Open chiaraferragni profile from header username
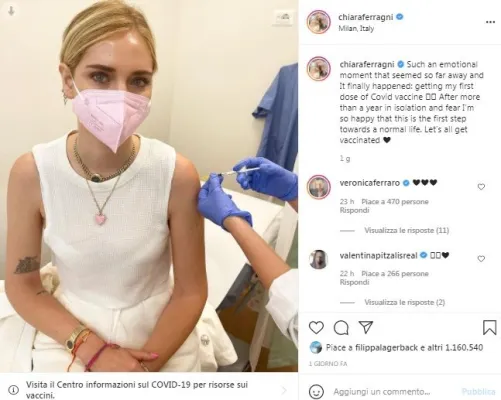This screenshot has height=400, width=501. pyautogui.click(x=366, y=17)
